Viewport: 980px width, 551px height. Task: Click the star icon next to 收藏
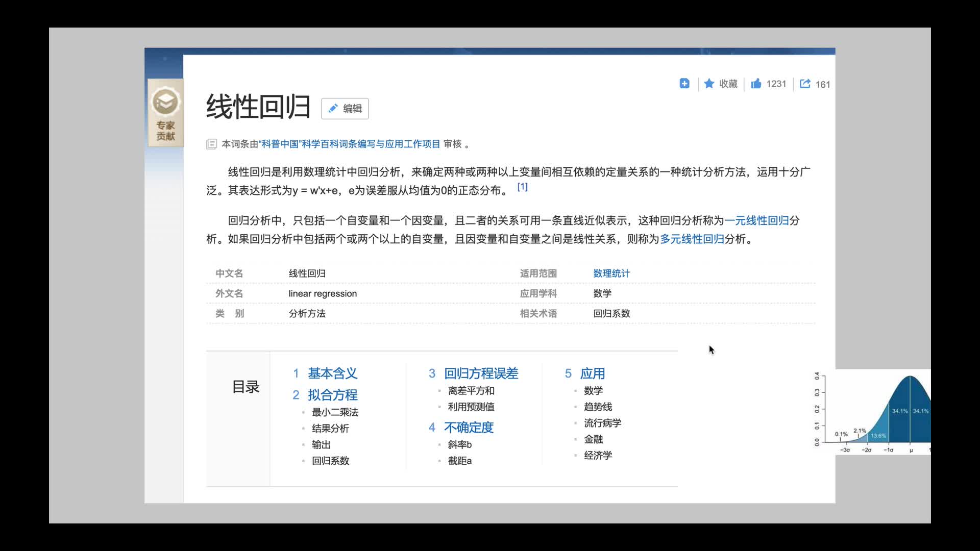(x=709, y=84)
